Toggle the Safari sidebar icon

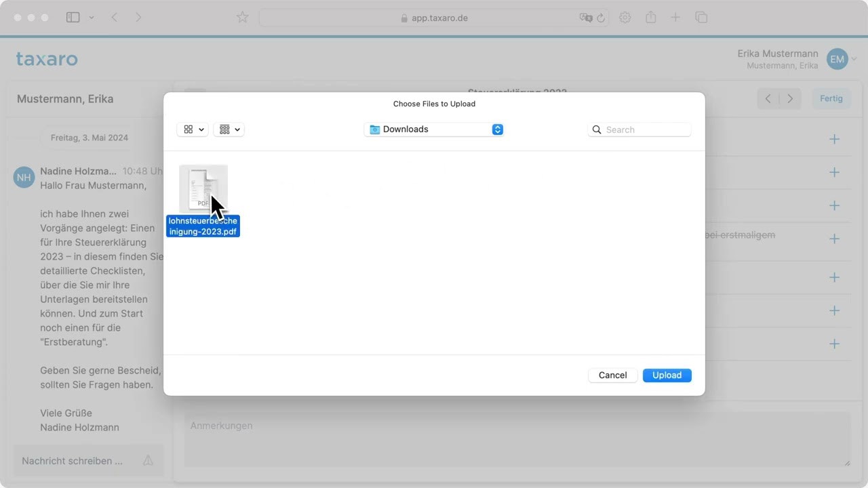(x=73, y=18)
